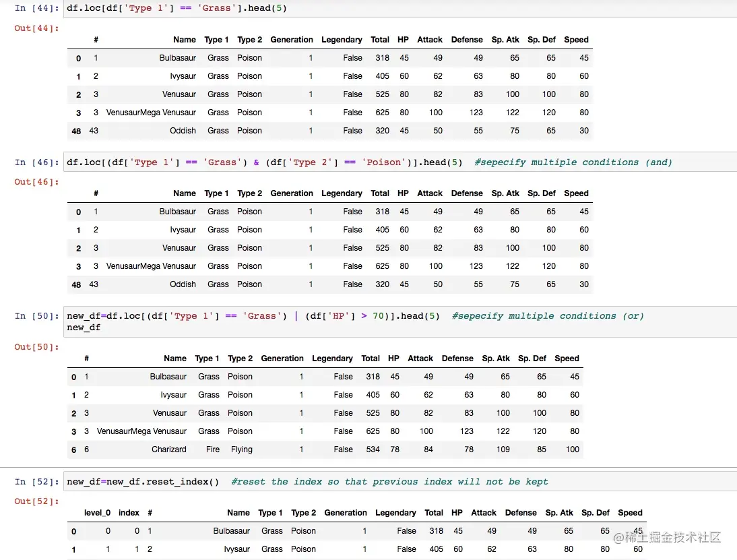Click Total value 320 in Out[46] table
The height and width of the screenshot is (560, 737).
pyautogui.click(x=382, y=284)
